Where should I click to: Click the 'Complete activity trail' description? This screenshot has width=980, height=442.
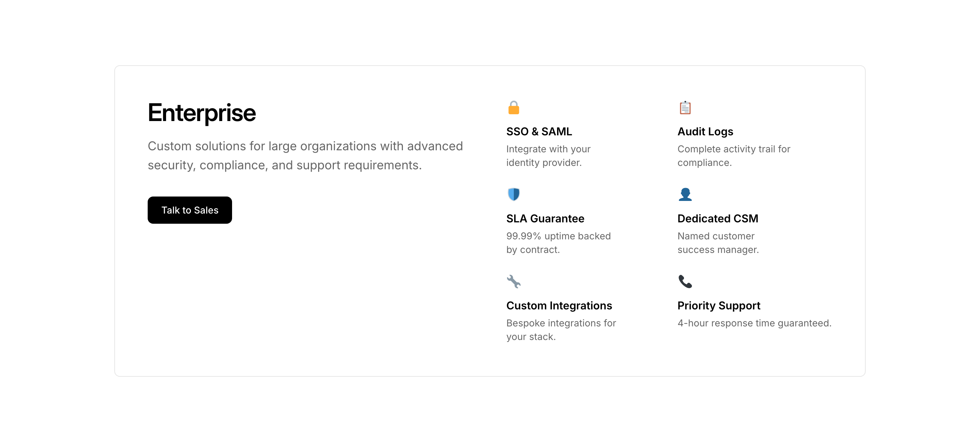(734, 155)
